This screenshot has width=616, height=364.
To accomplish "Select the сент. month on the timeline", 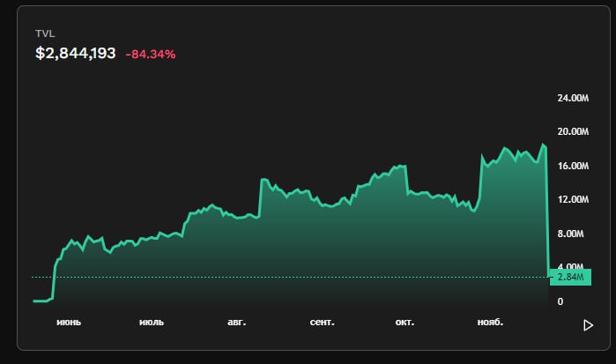I will tap(322, 323).
